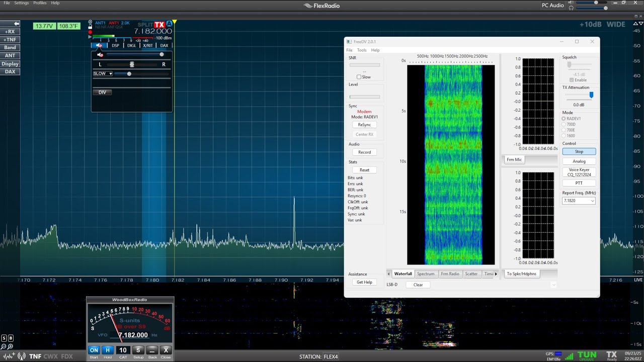Click the TX Ready indicator in status bar

point(611,356)
